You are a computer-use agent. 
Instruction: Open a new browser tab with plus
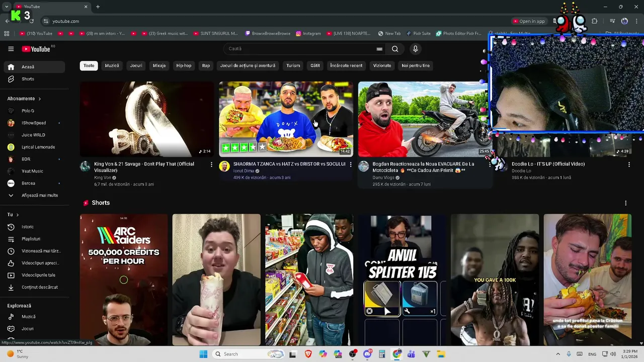coord(98,7)
